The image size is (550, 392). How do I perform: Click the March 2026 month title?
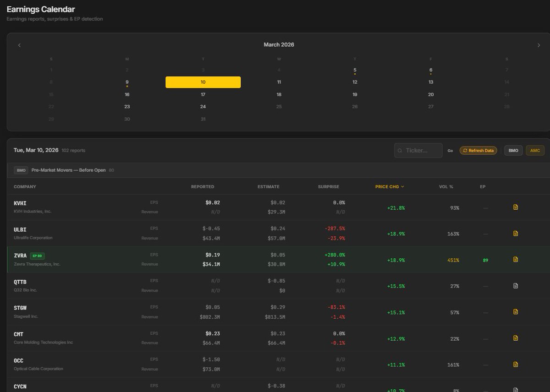[x=279, y=44]
